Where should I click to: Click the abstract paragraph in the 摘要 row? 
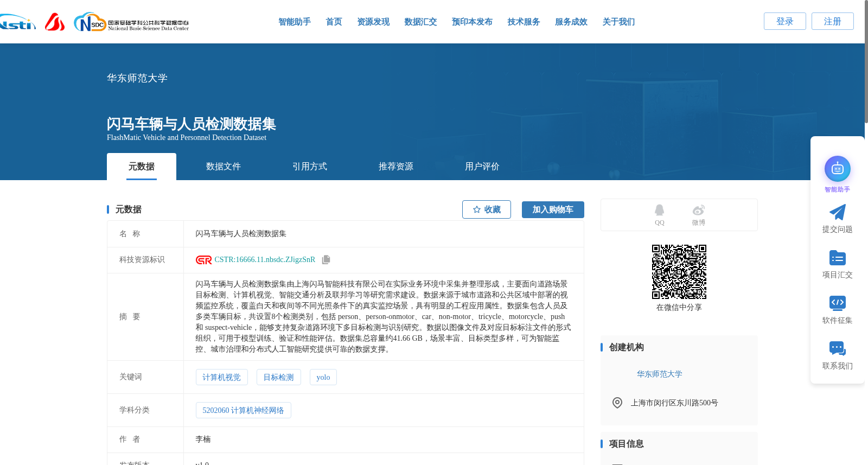tap(384, 317)
